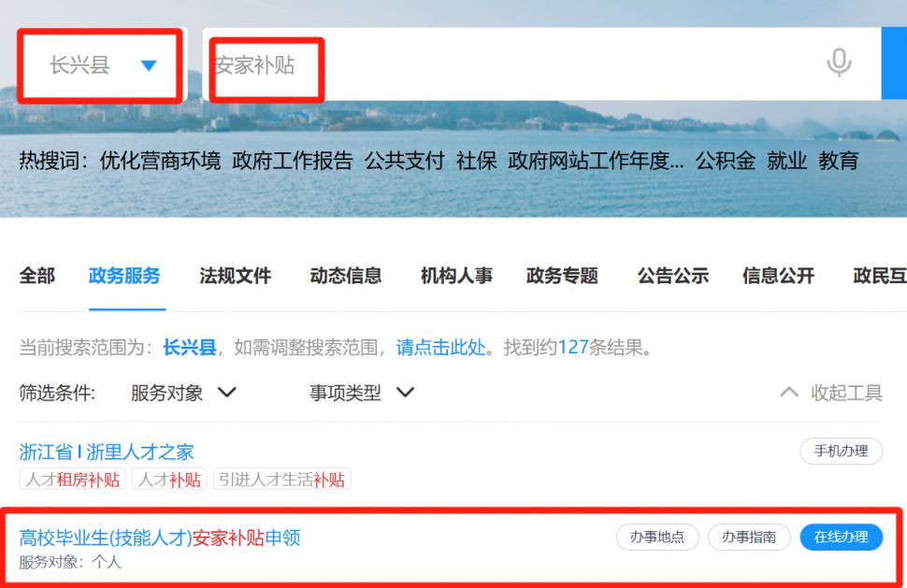Image resolution: width=907 pixels, height=588 pixels.
Task: Expand the 事项类型 filter dropdown
Action: (362, 394)
